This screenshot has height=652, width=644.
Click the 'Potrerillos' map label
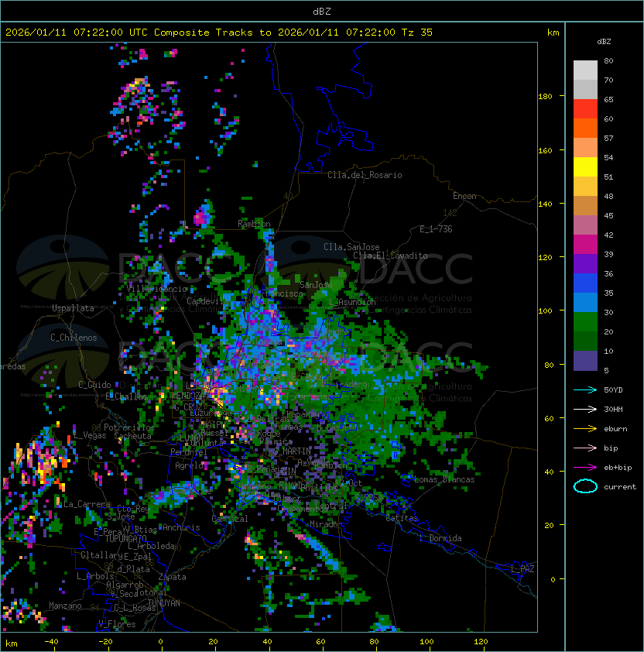tap(129, 427)
